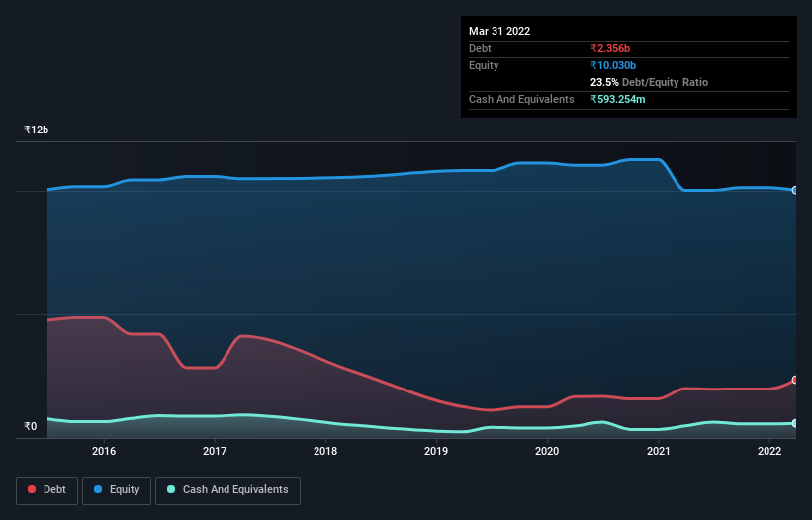The width and height of the screenshot is (812, 520).
Task: Click the 23.5% Debt/Equity Ratio text
Action: coord(649,82)
